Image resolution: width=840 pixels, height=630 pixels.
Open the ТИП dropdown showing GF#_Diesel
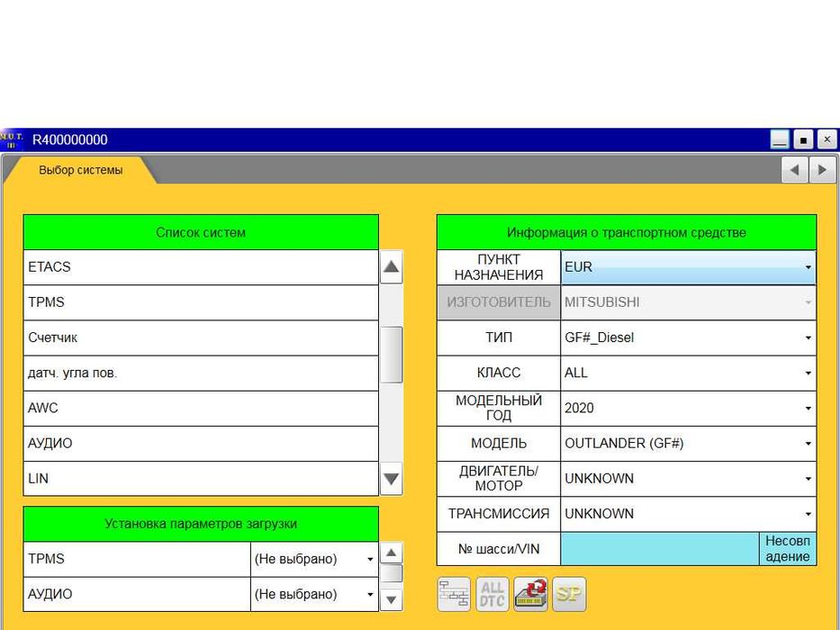[688, 337]
